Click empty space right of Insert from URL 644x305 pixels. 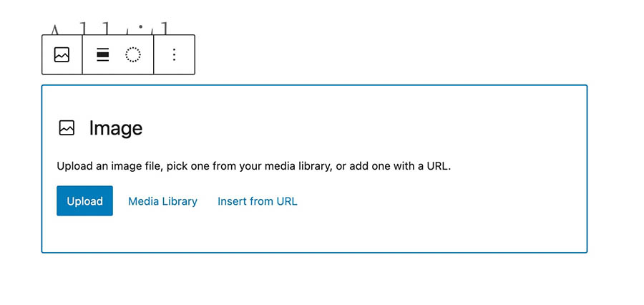[x=429, y=201]
